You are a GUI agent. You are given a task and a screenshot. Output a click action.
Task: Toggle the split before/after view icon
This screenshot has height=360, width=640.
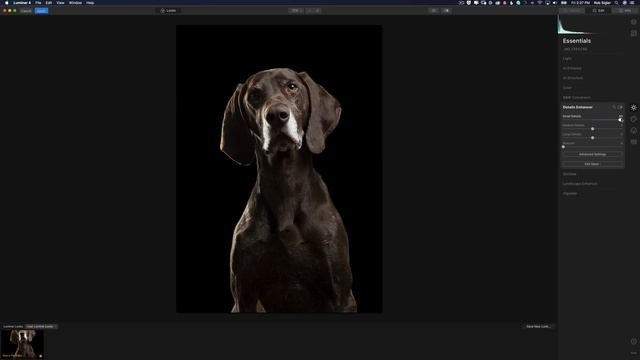pyautogui.click(x=446, y=11)
